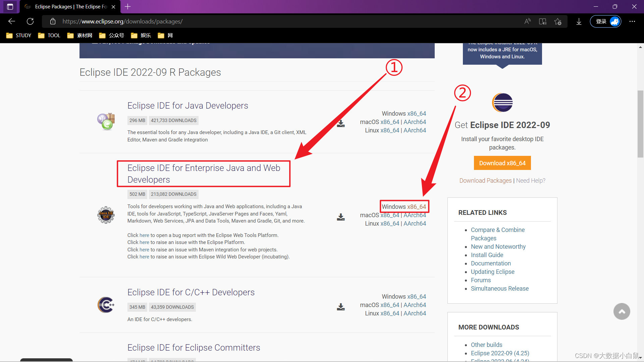Click the scroll-to-top arrow button
This screenshot has width=644, height=362.
[622, 311]
